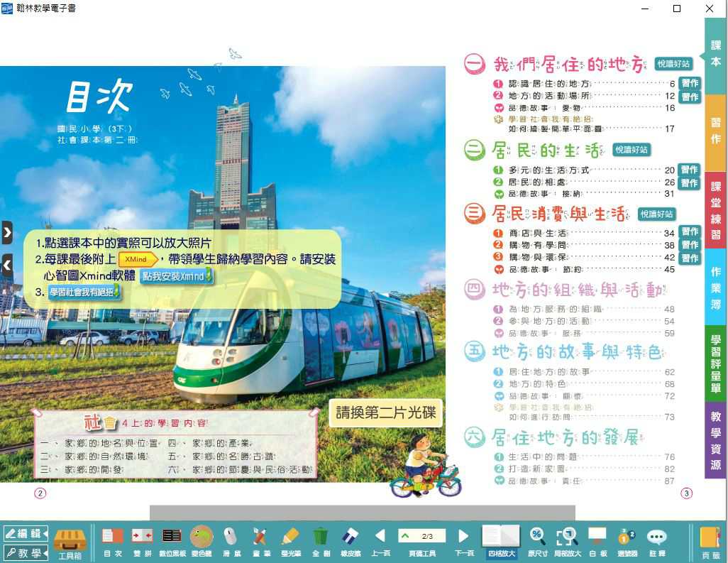Image resolution: width=728 pixels, height=563 pixels.
Task: Open 悅讀好站 for unit 我們居住的地方
Action: tap(673, 64)
